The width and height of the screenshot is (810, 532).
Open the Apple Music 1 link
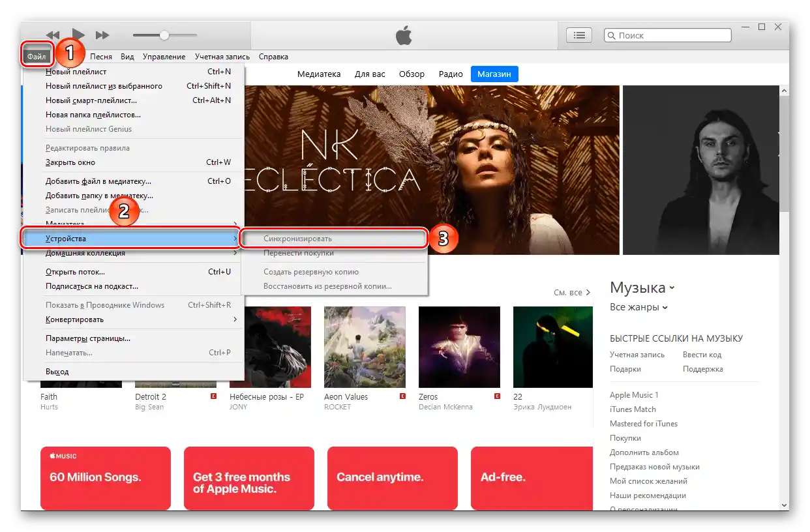(x=634, y=395)
